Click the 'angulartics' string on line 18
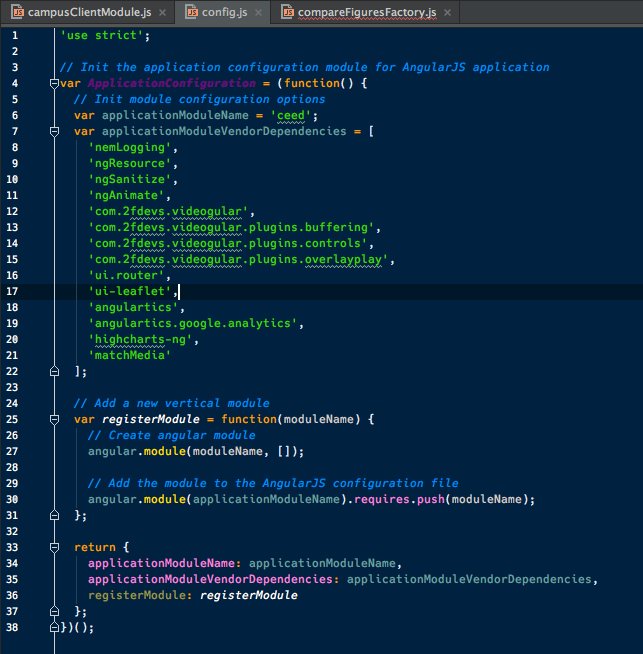Image resolution: width=643 pixels, height=654 pixels. 133,307
